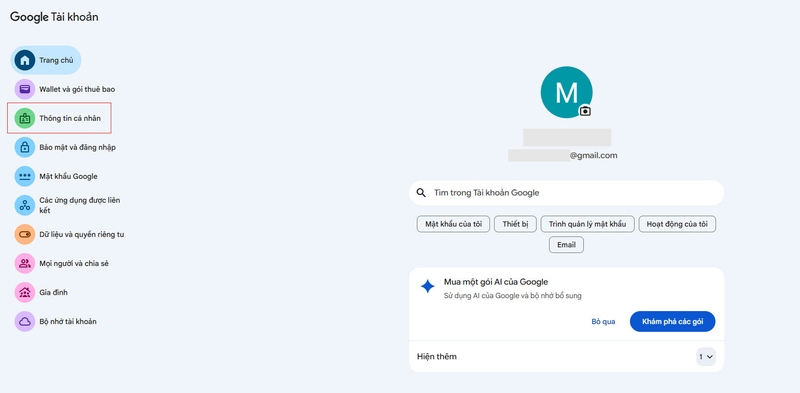Dismiss the offer with Bỏ qua
Viewport: 800px width, 393px height.
click(603, 322)
